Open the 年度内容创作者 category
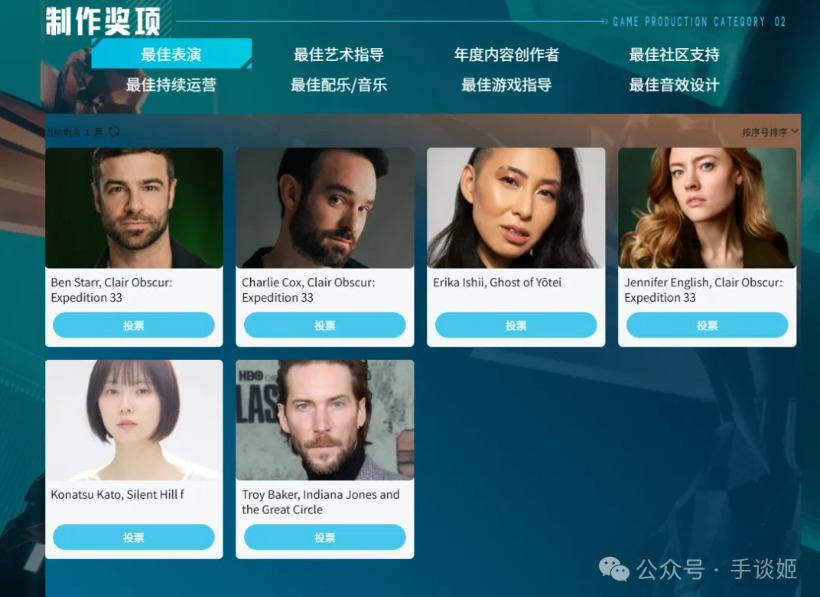The image size is (820, 597). [x=506, y=54]
